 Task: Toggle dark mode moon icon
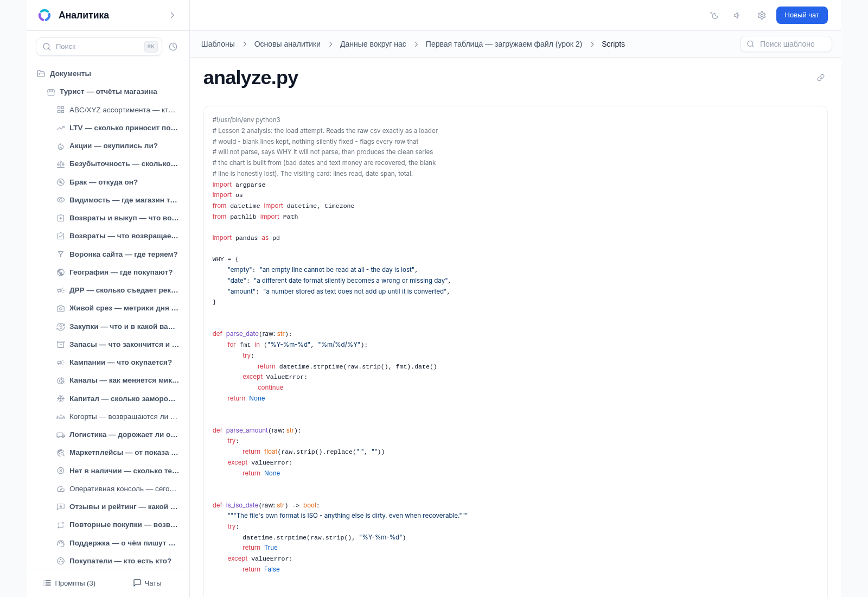tap(714, 15)
